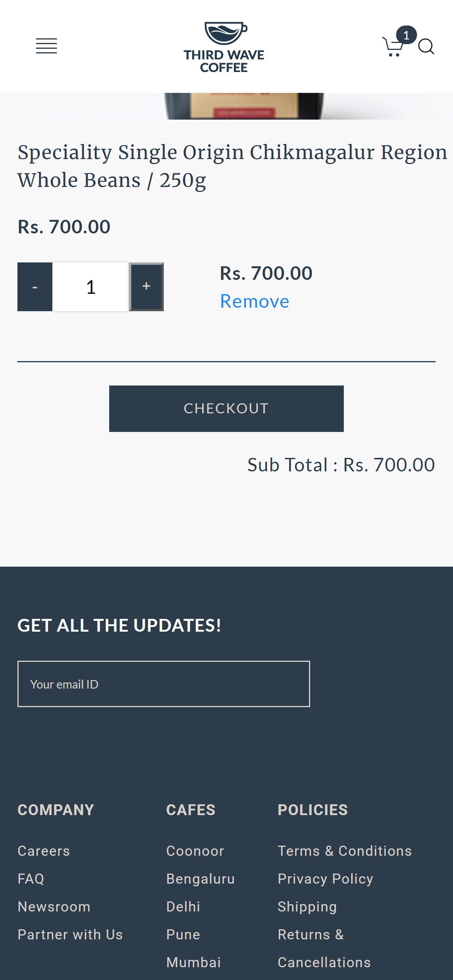Open the Careers link
Viewport: 453px width, 980px height.
[x=44, y=851]
